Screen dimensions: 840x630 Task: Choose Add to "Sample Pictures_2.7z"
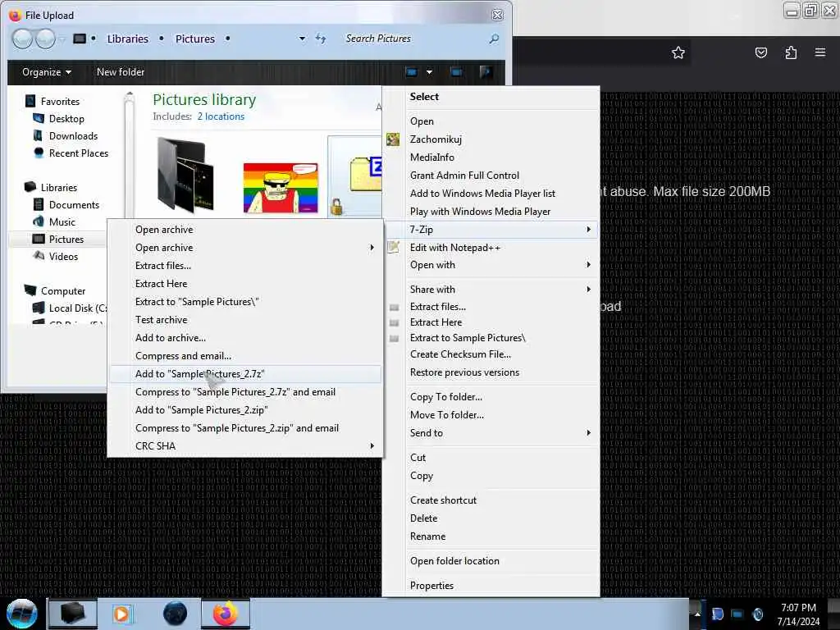click(x=245, y=374)
